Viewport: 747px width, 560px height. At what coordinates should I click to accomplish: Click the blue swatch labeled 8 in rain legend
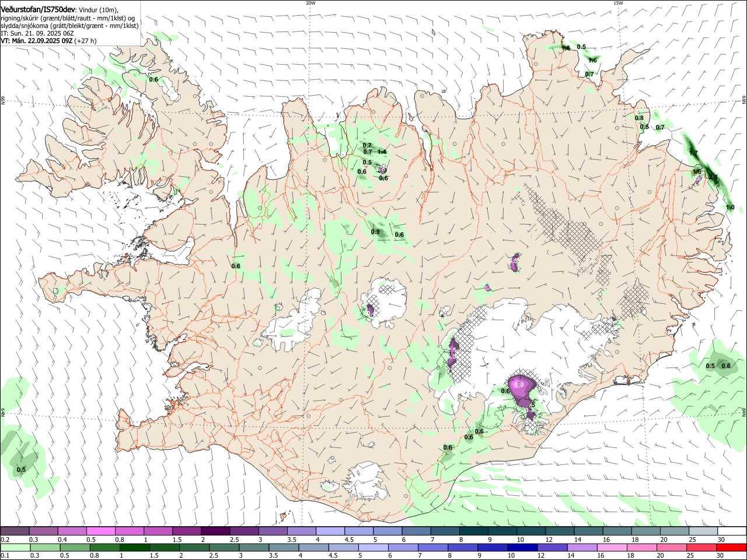click(464, 547)
